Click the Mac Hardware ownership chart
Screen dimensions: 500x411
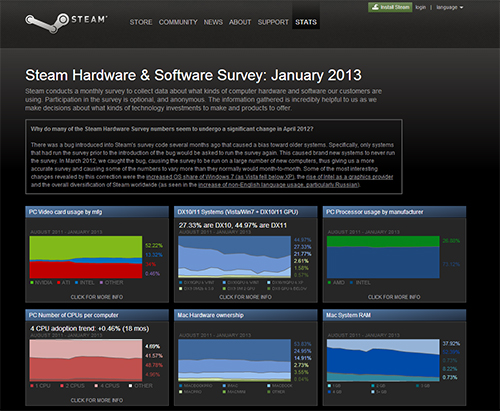[x=234, y=360]
